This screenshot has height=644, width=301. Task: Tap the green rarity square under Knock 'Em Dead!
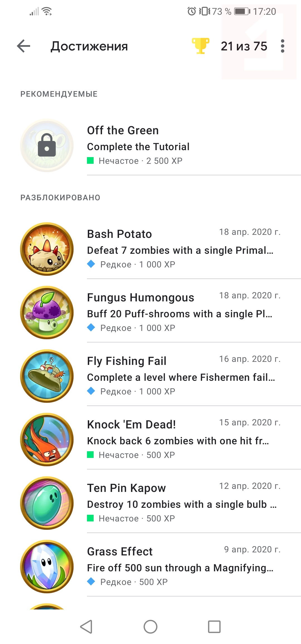tap(90, 455)
